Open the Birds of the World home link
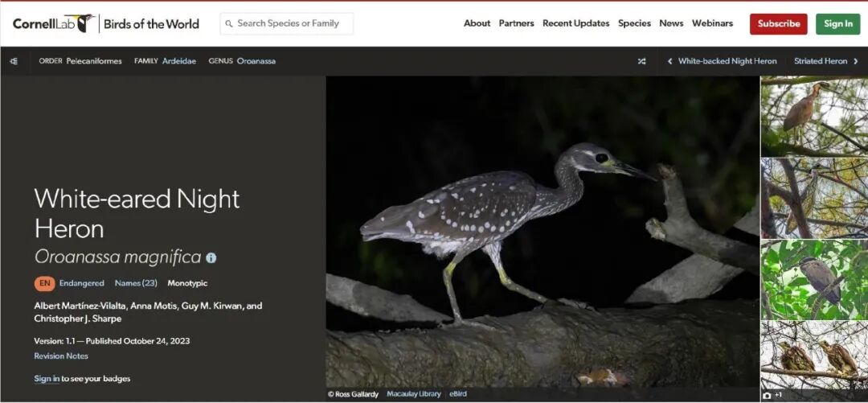Viewport: 868px width, 403px height. (151, 24)
